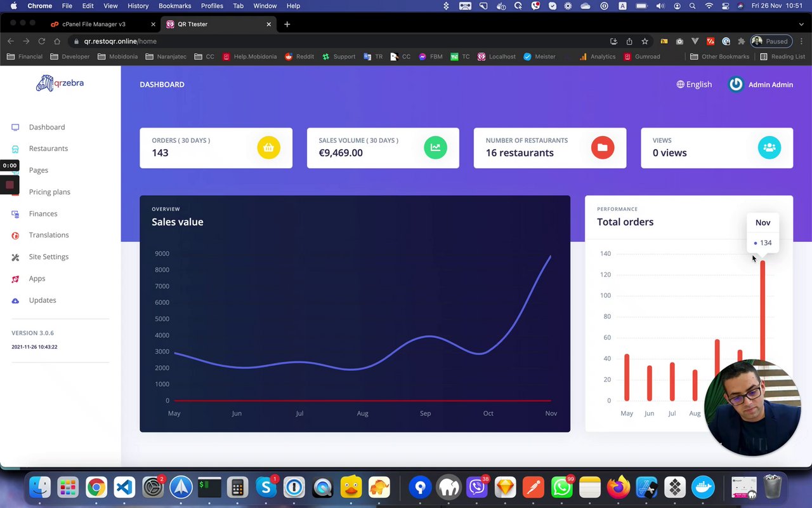Viewport: 812px width, 508px height.
Task: Click the Admin Admin avatar icon
Action: coord(736,84)
